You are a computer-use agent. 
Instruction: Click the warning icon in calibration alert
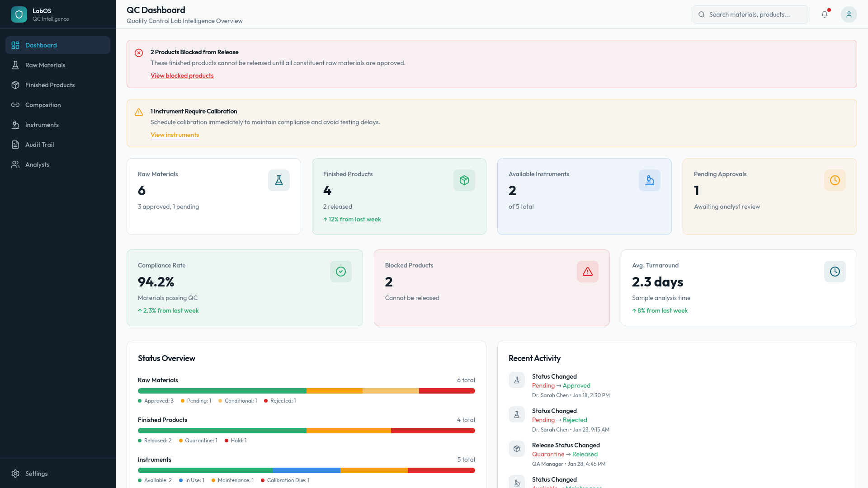(x=139, y=112)
